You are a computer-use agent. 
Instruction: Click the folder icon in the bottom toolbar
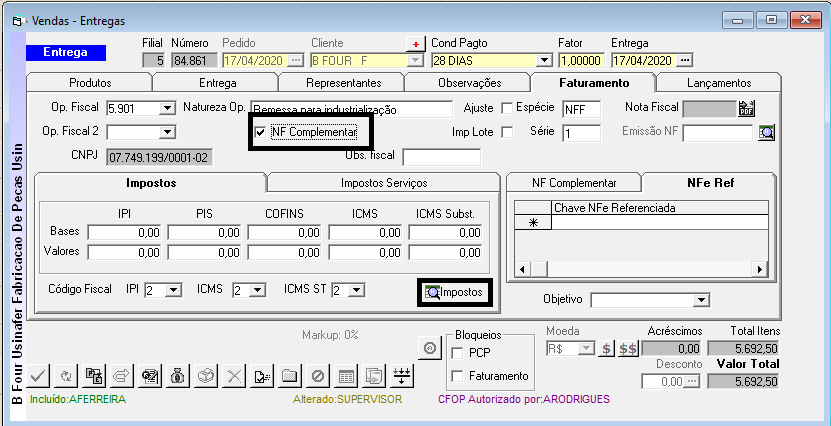point(289,376)
